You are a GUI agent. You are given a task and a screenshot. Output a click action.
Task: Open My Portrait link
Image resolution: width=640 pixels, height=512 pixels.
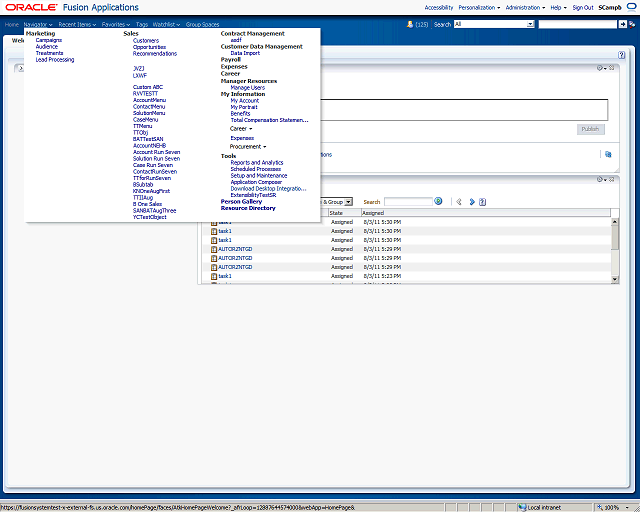[x=244, y=107]
